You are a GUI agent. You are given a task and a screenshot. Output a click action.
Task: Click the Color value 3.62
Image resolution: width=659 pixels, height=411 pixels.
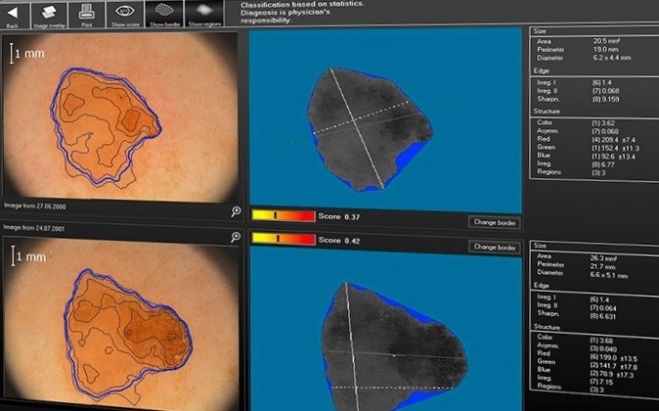click(604, 124)
